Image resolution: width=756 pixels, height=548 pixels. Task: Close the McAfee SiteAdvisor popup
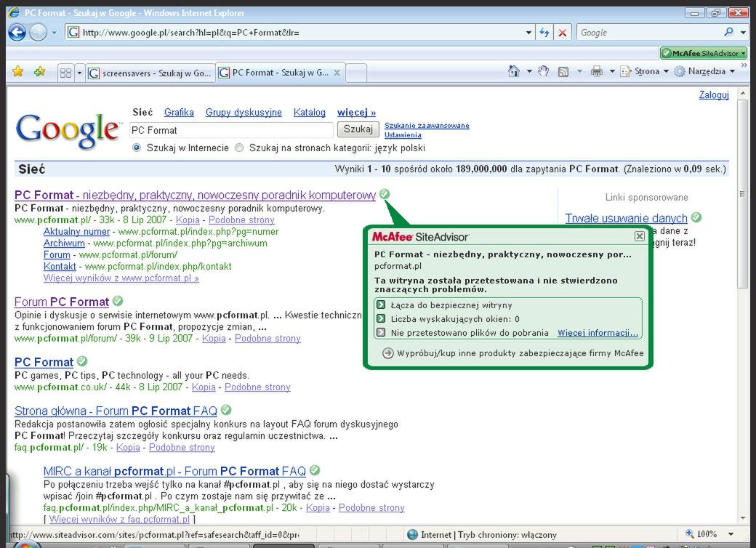click(639, 236)
